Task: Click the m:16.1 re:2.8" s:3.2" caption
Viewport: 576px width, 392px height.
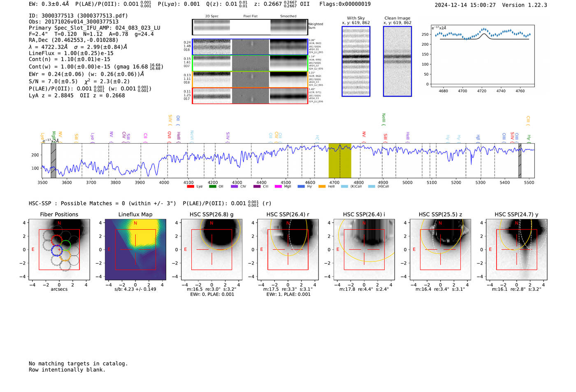Action: pos(516,289)
